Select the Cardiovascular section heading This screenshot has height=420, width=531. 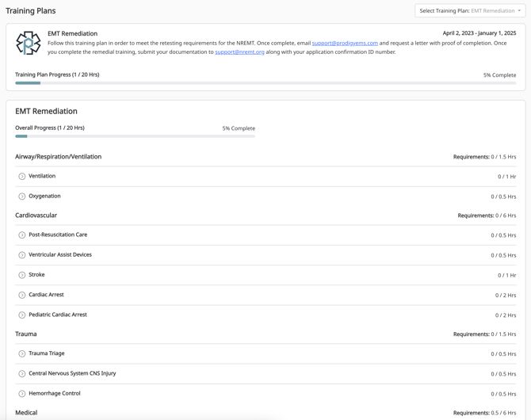point(36,215)
